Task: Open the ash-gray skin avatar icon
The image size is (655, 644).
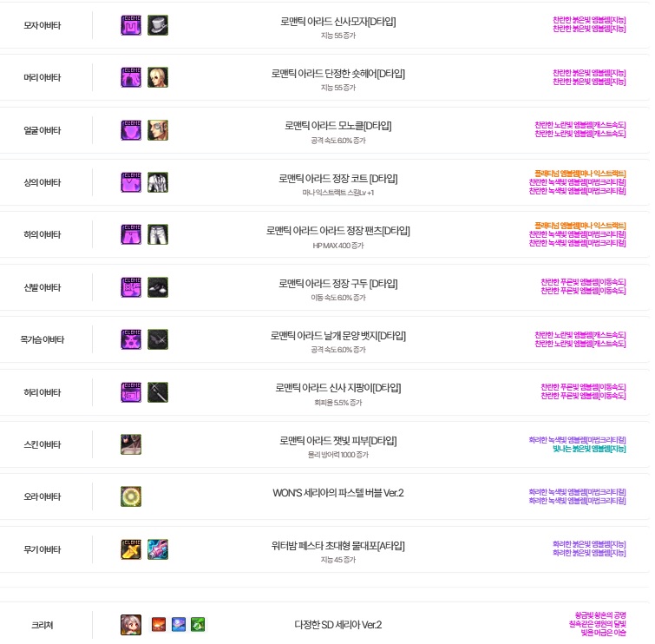Action: click(x=131, y=444)
